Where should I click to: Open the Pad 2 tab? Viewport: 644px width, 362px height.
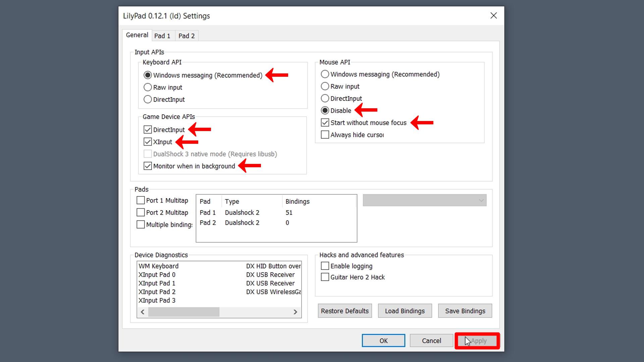186,36
